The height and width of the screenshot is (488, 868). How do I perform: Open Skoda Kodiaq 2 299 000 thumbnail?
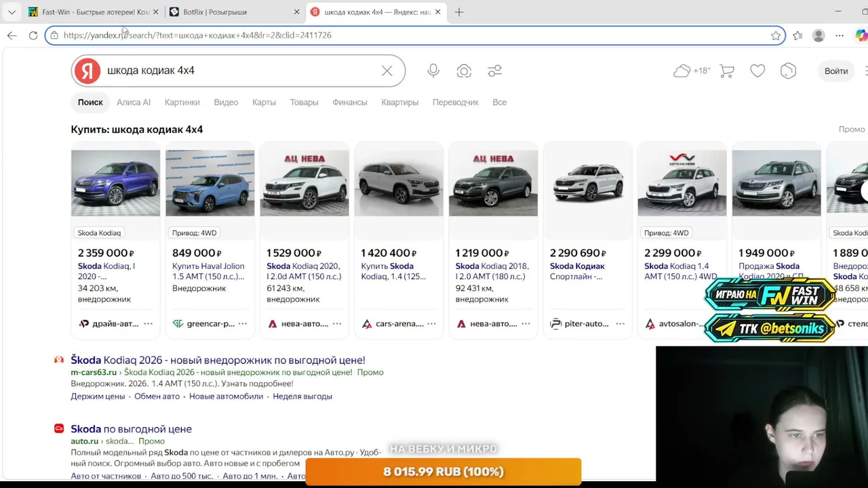(x=682, y=183)
